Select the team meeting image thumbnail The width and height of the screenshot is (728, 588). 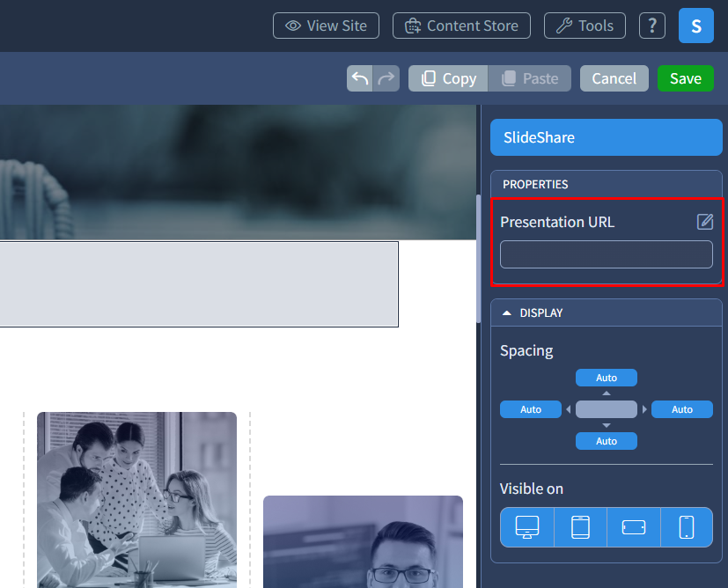tap(136, 499)
